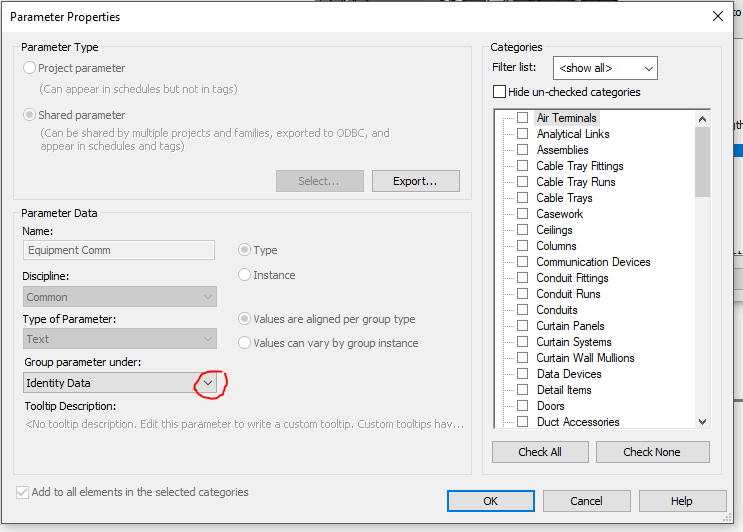The width and height of the screenshot is (743, 532).
Task: Check the Conduit Fittings category
Action: (522, 278)
